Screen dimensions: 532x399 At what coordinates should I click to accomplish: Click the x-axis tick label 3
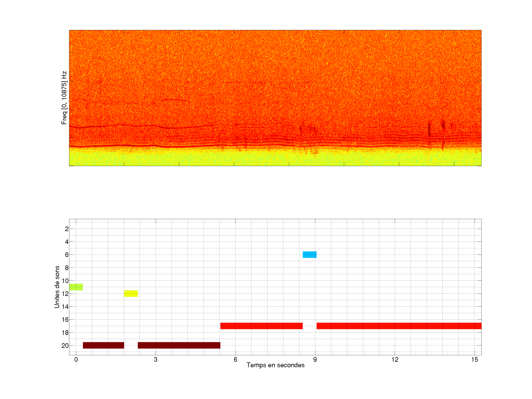click(156, 359)
